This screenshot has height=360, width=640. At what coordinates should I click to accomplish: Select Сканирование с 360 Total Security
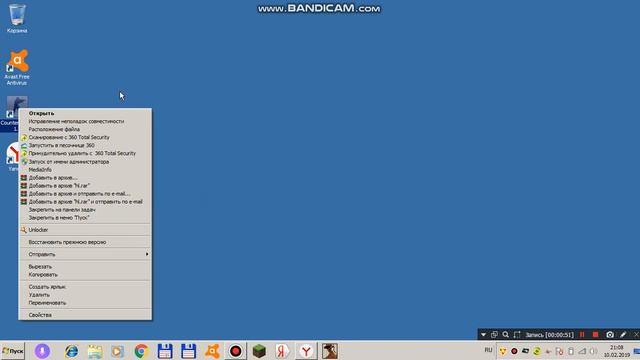pos(85,137)
